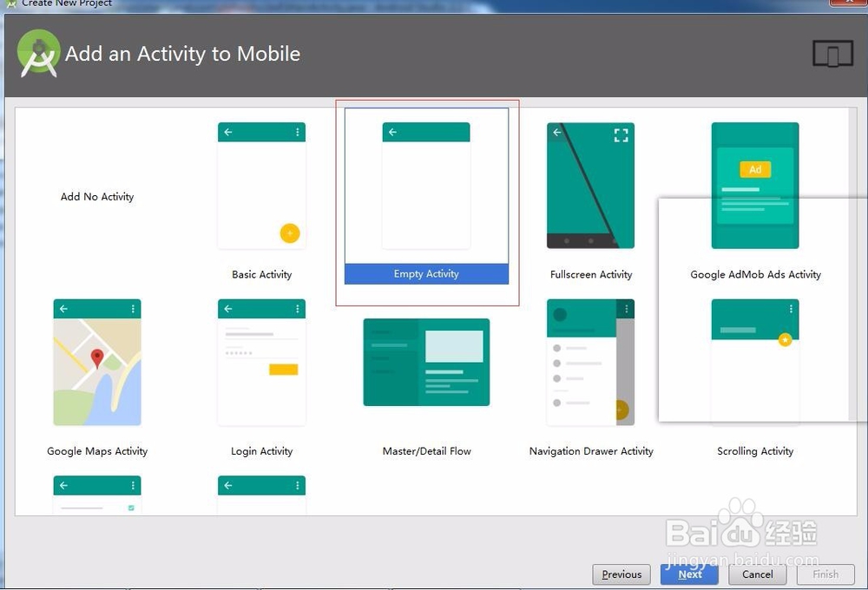Pick the Google Maps Activity template
Image resolution: width=868 pixels, height=590 pixels.
point(96,362)
